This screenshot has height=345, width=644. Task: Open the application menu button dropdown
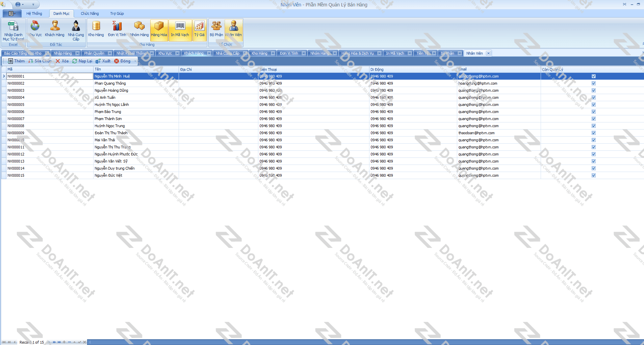[x=12, y=13]
